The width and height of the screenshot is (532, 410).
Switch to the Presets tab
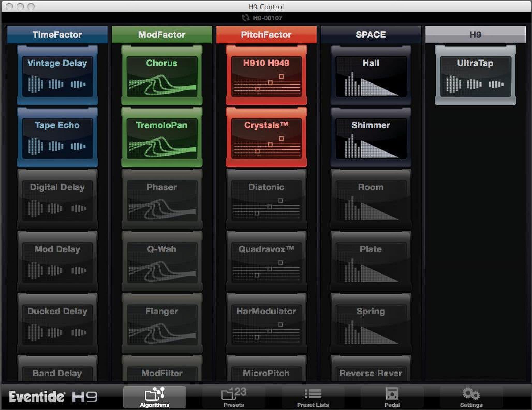[234, 397]
